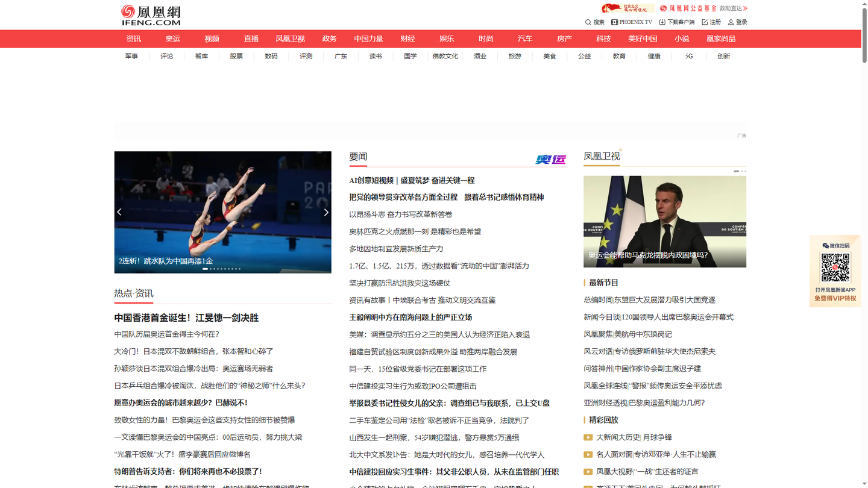This screenshot has width=868, height=488.
Task: Show the next slide in the carousel
Action: point(326,212)
